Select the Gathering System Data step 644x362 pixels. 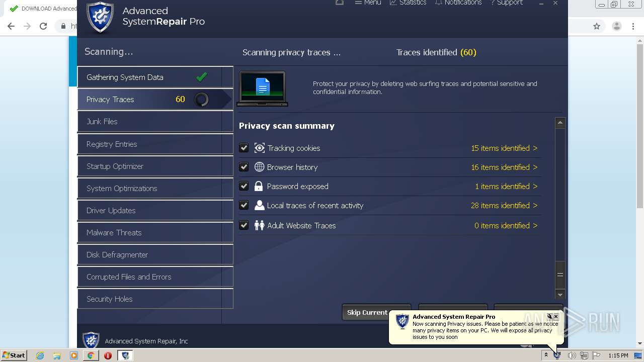(155, 77)
